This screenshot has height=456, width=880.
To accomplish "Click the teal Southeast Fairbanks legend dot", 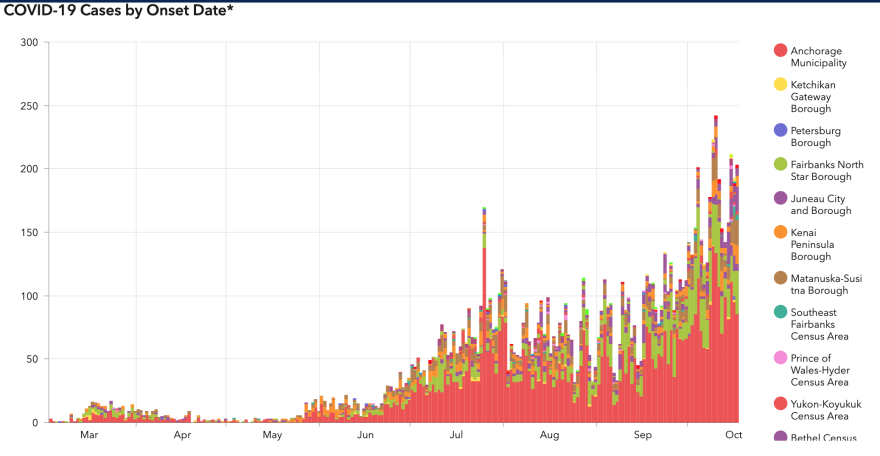I will [780, 312].
